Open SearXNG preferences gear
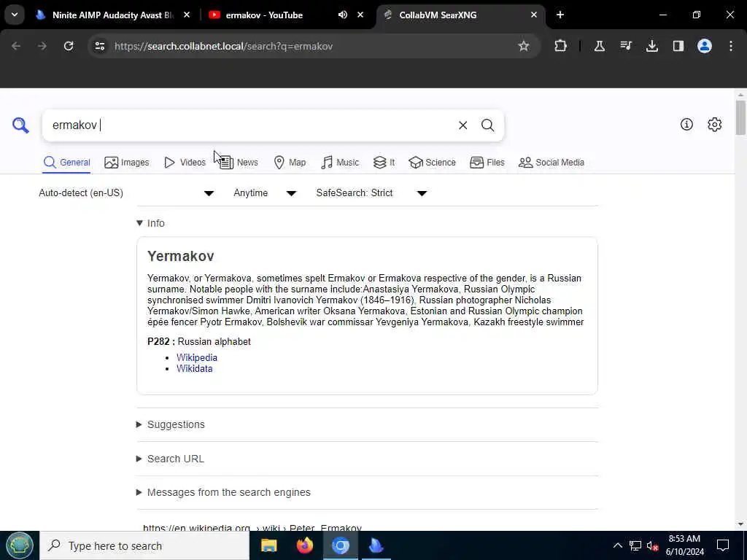Image resolution: width=747 pixels, height=560 pixels. click(x=714, y=124)
